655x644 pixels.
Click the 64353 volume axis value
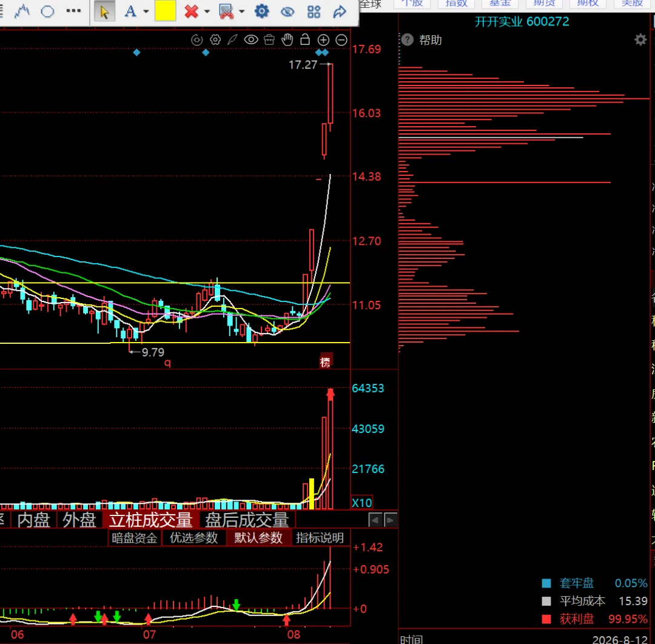point(368,389)
